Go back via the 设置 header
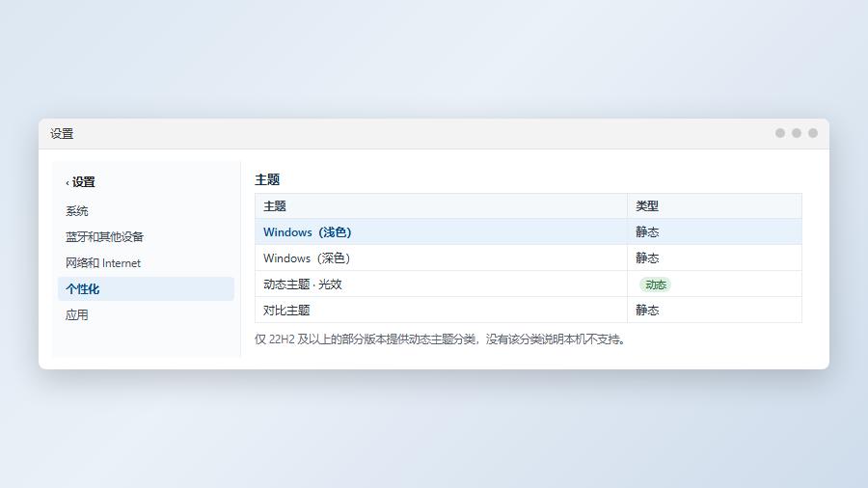This screenshot has width=868, height=488. [x=81, y=182]
